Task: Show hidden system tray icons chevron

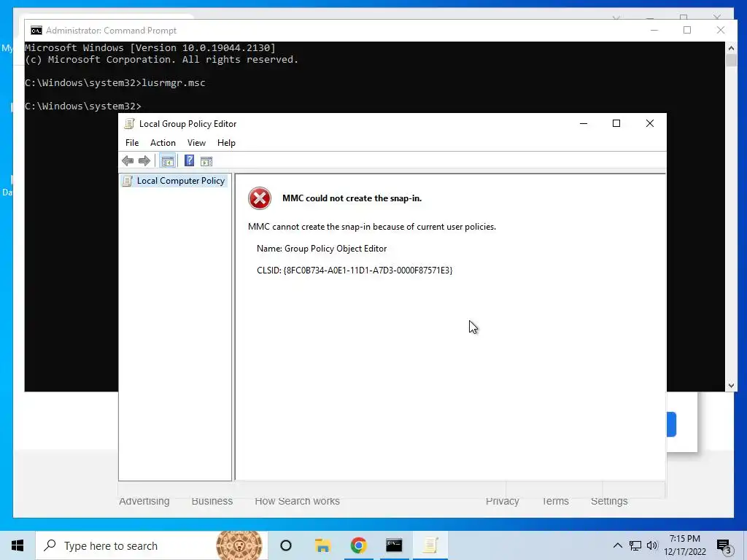Action: pyautogui.click(x=617, y=545)
